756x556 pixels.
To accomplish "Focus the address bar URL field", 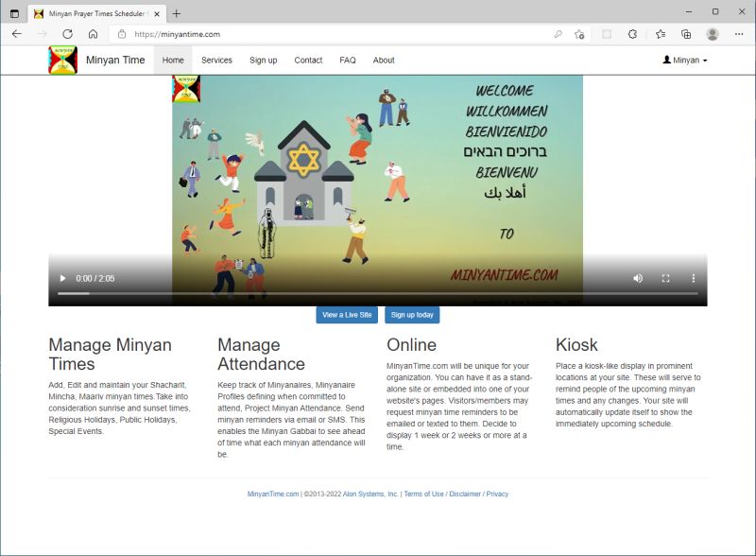I will 337,34.
